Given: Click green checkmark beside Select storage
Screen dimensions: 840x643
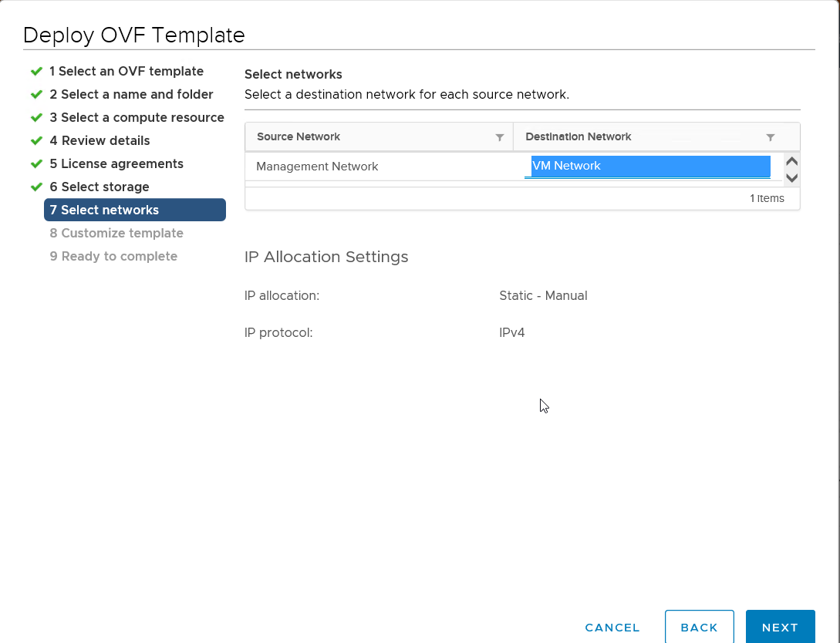Looking at the screenshot, I should tap(36, 187).
